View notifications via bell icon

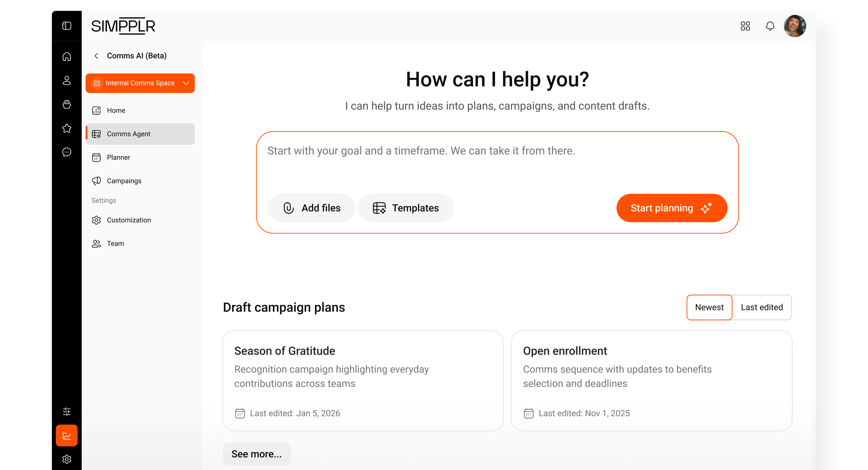click(770, 26)
